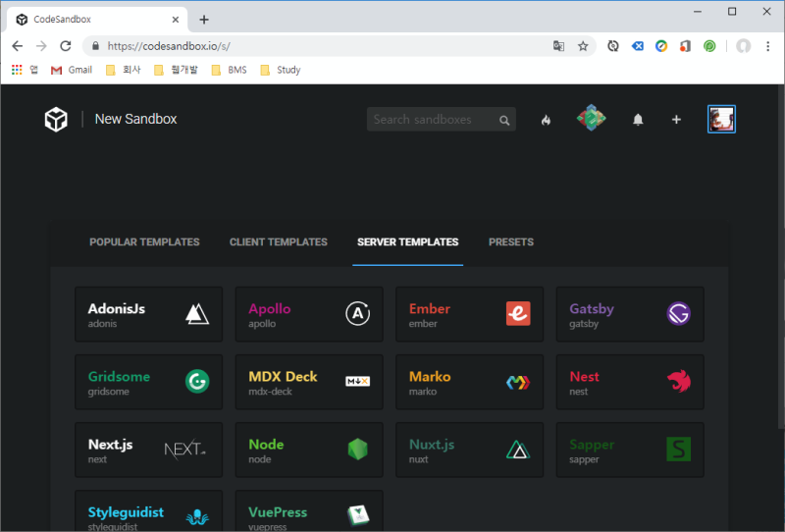Click the translate page icon
This screenshot has width=785, height=532.
[x=558, y=46]
